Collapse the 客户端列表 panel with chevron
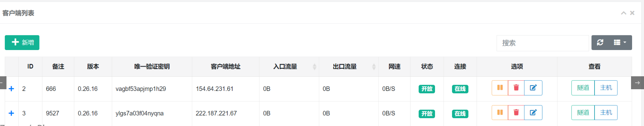Image resolution: width=644 pixels, height=126 pixels. (624, 13)
